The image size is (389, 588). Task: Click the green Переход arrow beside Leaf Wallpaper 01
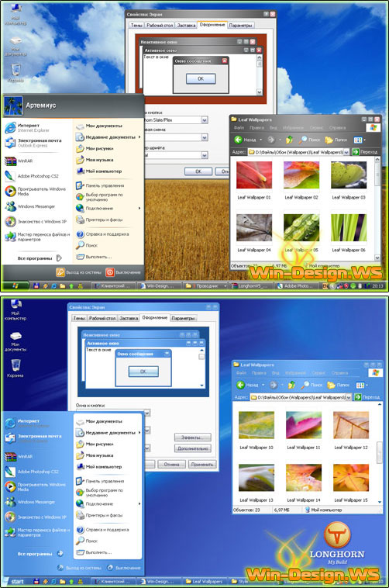pyautogui.click(x=356, y=152)
